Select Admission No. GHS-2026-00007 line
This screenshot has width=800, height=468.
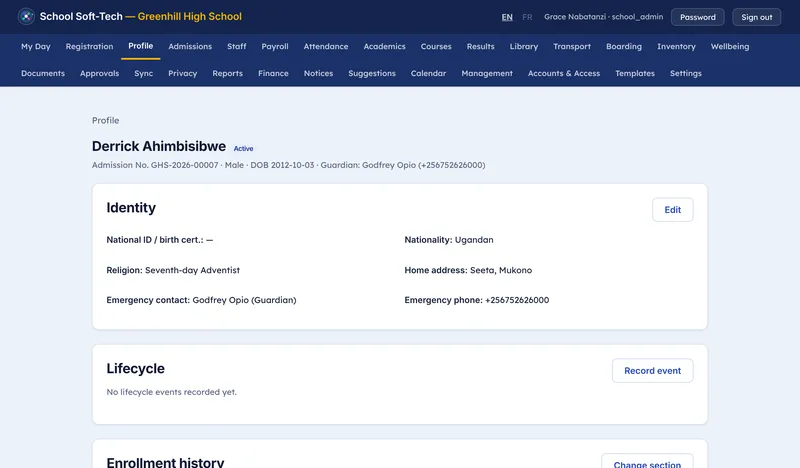288,165
